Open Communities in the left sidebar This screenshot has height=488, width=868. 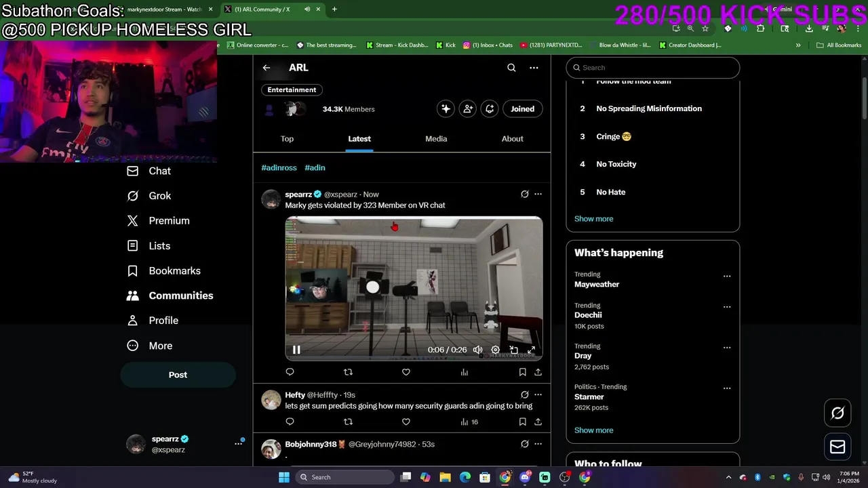pos(170,296)
